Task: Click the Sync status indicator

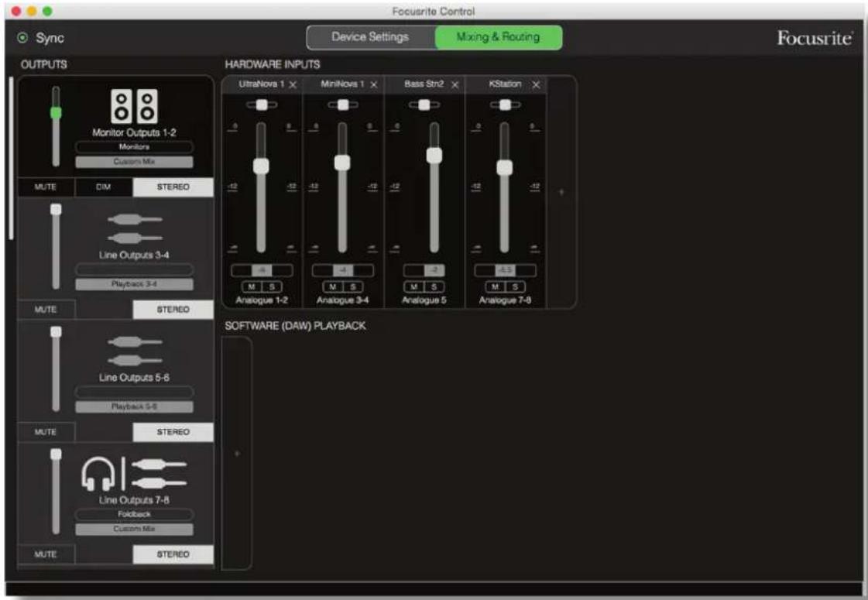Action: [x=22, y=38]
